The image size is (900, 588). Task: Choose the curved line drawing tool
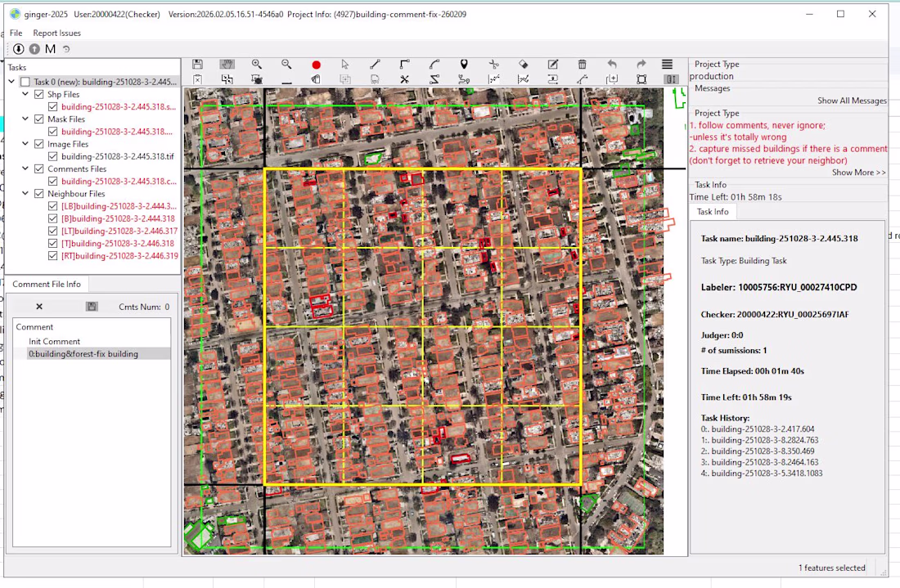tap(434, 65)
